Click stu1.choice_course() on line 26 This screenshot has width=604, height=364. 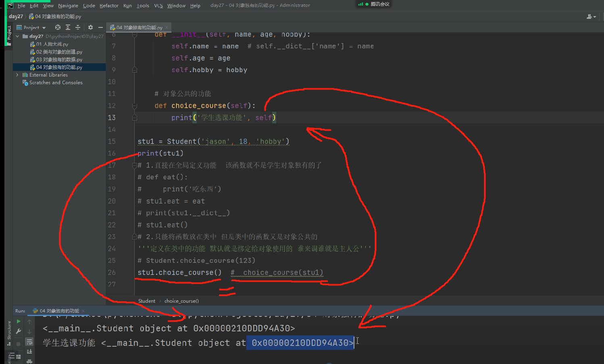(179, 272)
